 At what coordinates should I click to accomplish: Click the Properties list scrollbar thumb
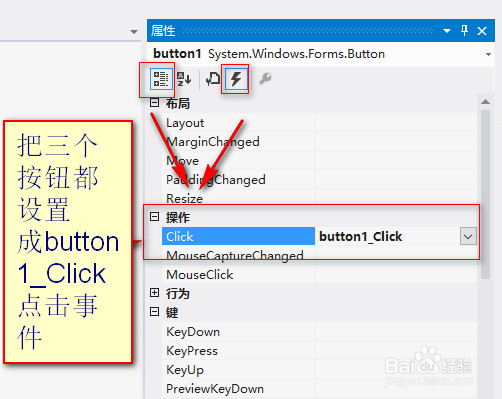pyautogui.click(x=485, y=194)
